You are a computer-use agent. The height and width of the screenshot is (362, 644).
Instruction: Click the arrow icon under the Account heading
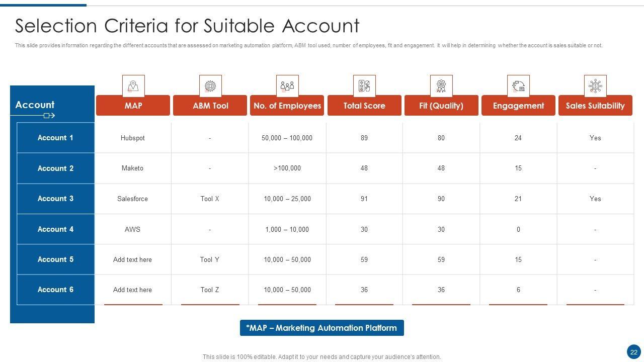tap(49, 116)
